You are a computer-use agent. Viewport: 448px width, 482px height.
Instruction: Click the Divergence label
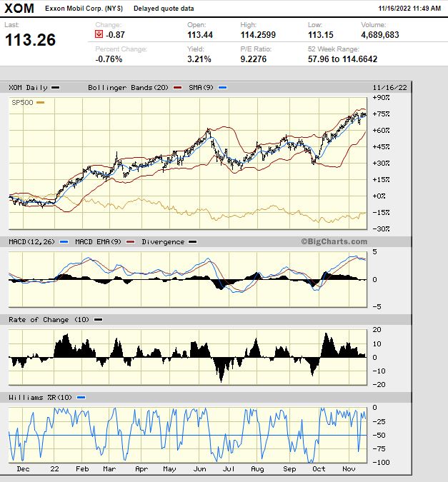click(x=163, y=242)
